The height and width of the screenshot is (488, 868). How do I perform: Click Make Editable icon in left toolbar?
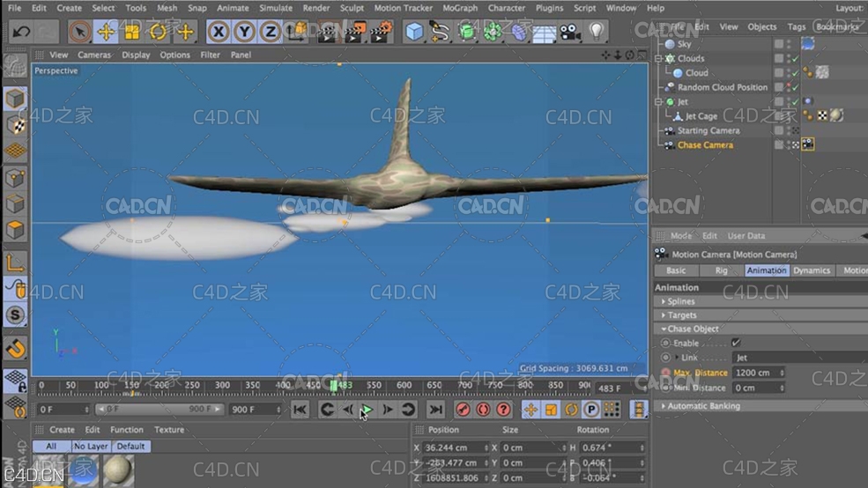(x=15, y=67)
